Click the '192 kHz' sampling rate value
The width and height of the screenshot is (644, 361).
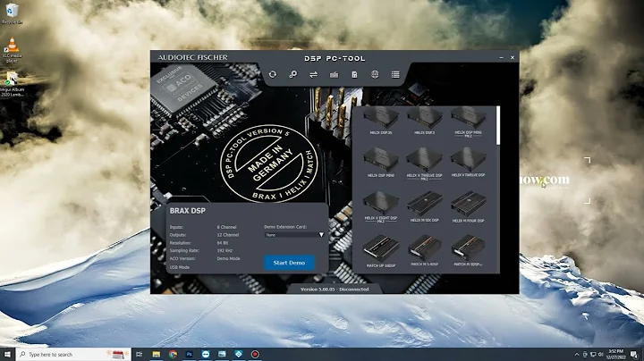pyautogui.click(x=225, y=250)
